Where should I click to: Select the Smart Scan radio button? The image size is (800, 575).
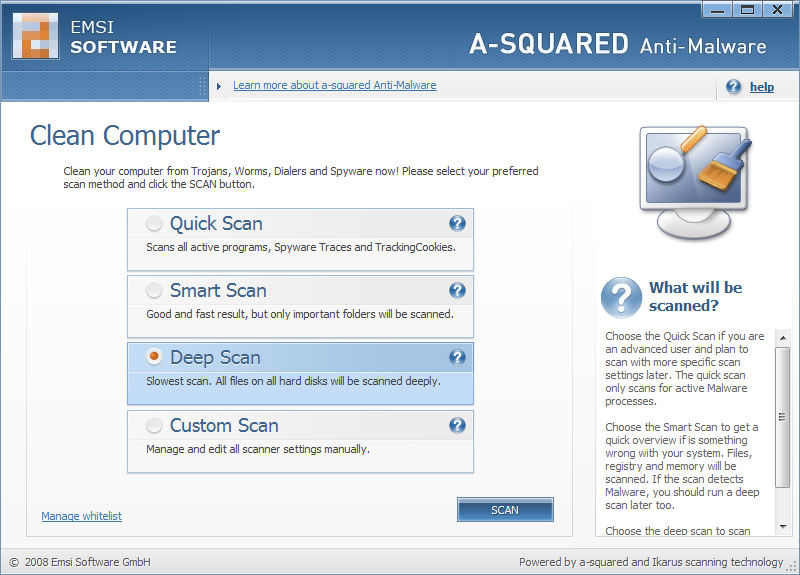154,291
